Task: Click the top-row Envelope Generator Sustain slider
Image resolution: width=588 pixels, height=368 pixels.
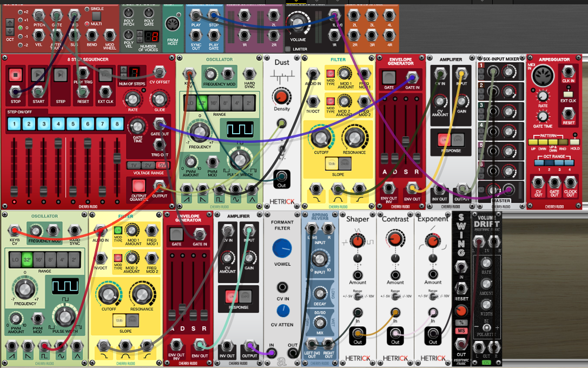Action: tap(405, 141)
